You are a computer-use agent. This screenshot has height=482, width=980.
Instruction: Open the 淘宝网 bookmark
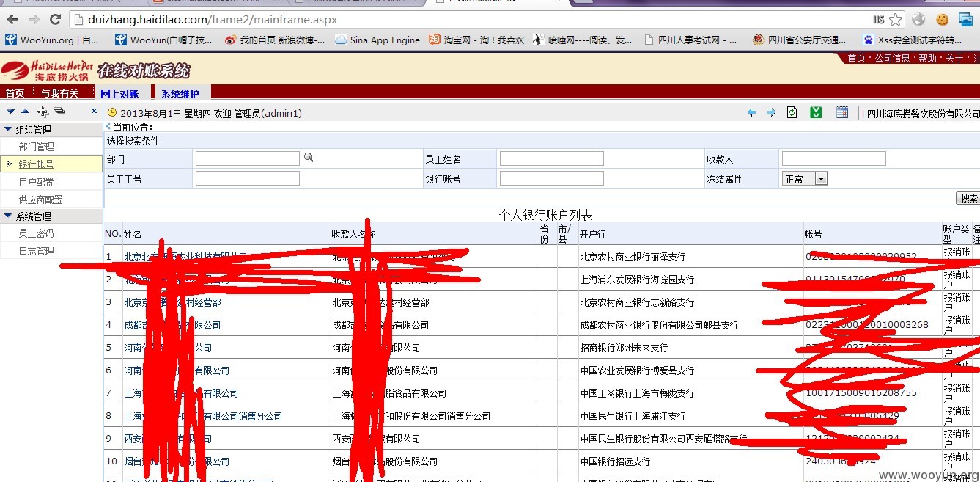tap(476, 40)
